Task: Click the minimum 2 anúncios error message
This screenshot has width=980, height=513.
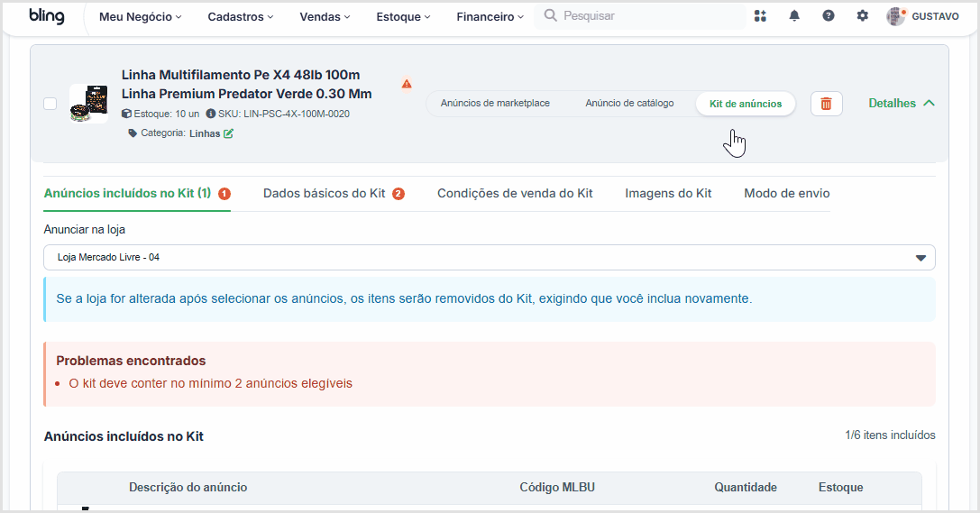Action: pos(211,383)
